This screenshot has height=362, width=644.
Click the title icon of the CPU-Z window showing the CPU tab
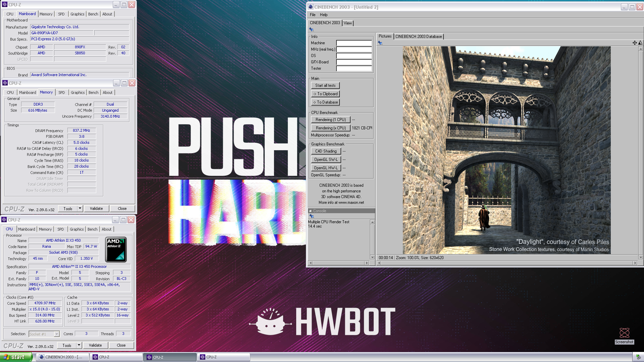[x=4, y=220]
